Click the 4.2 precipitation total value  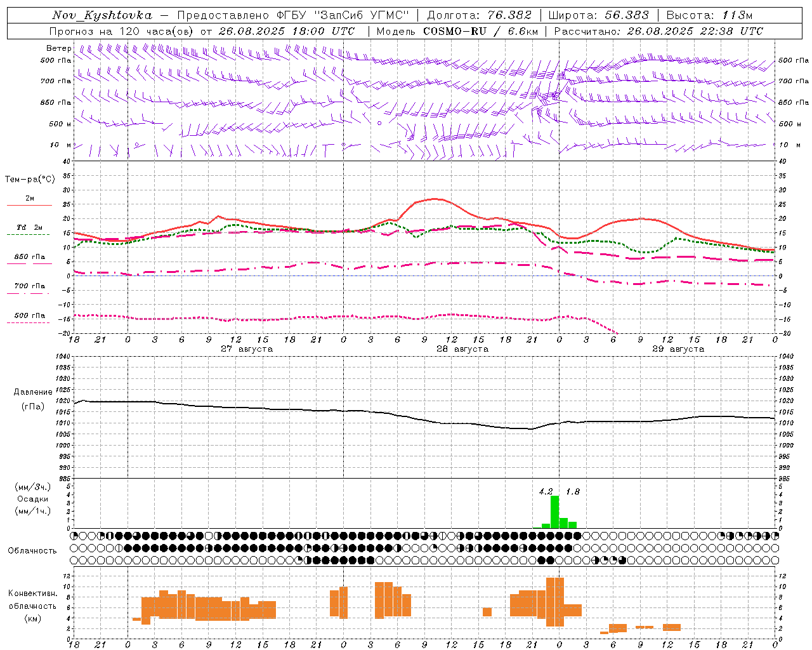546,491
